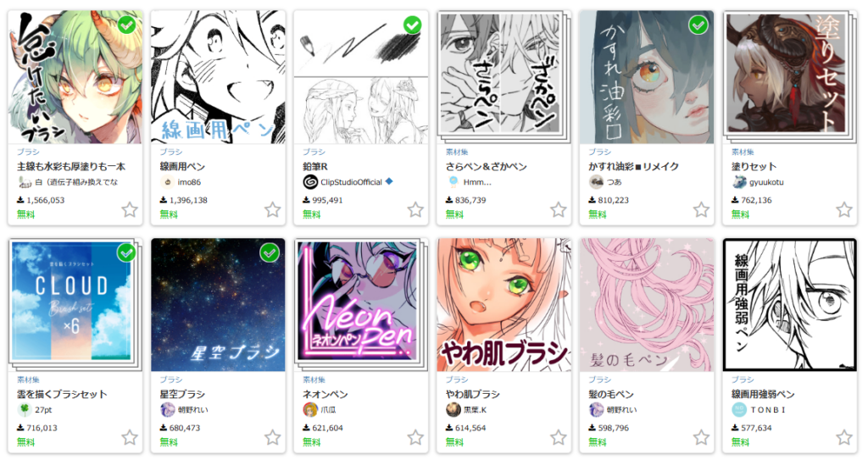Open the かすれ油彩■リメイク title link
Screen dimensions: 868x460
pyautogui.click(x=633, y=166)
